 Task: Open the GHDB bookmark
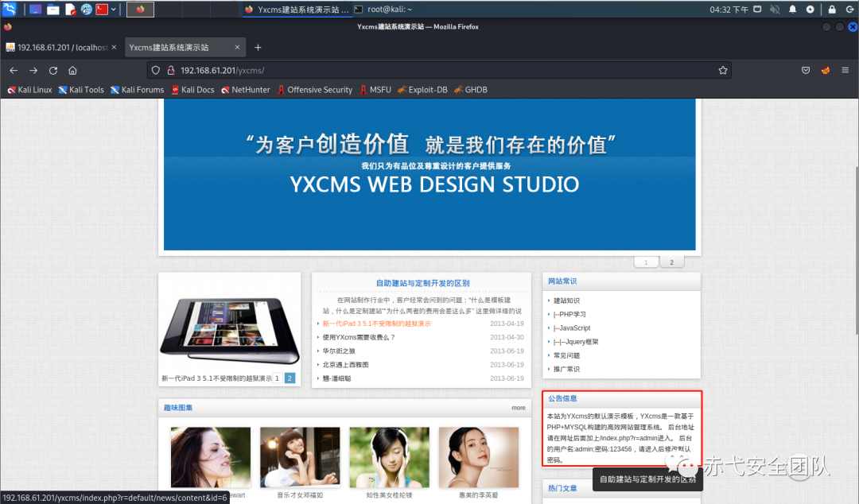point(471,90)
